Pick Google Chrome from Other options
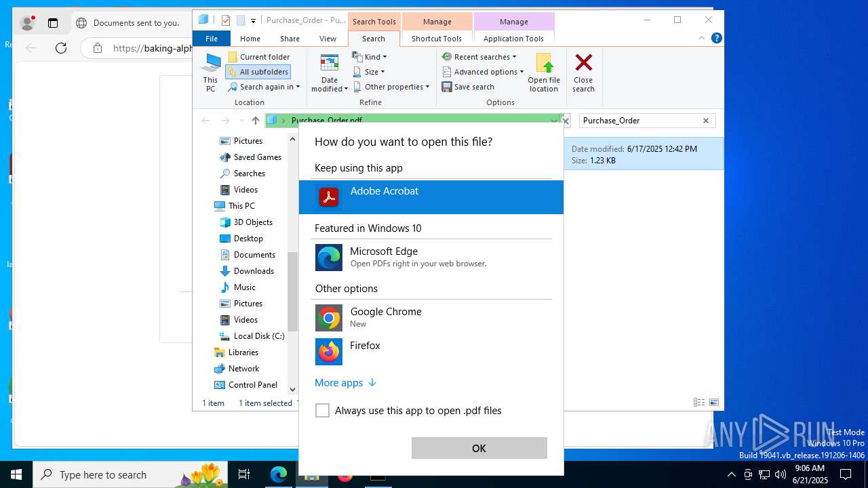This screenshot has width=868, height=488. coord(431,318)
